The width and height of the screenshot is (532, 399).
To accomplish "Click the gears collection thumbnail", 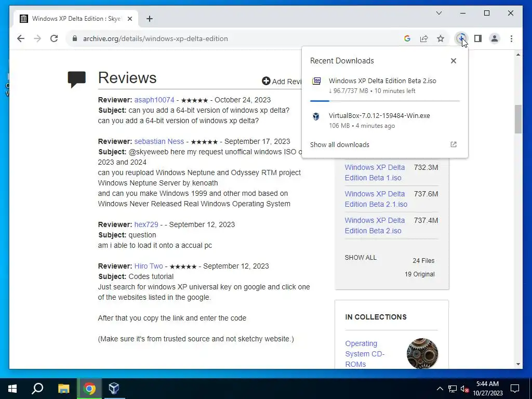I will tap(422, 353).
